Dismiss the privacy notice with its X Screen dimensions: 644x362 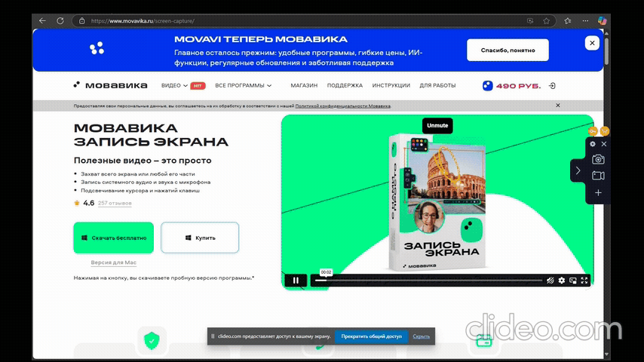tap(558, 105)
